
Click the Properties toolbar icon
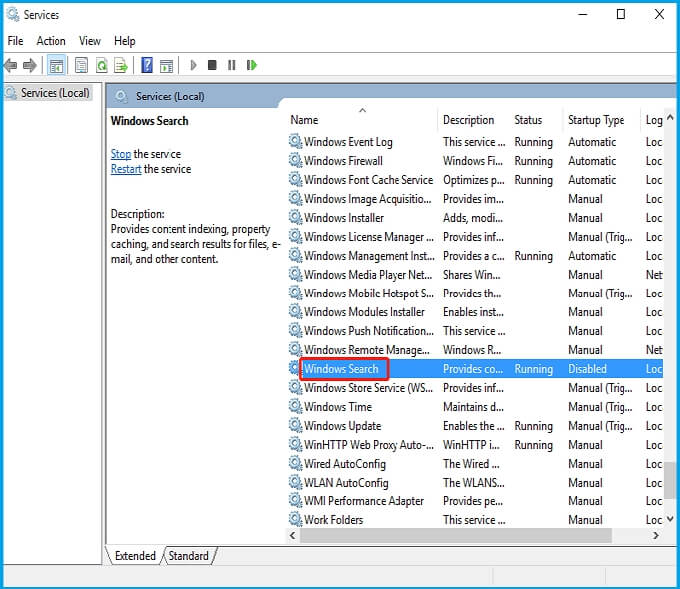pos(81,66)
